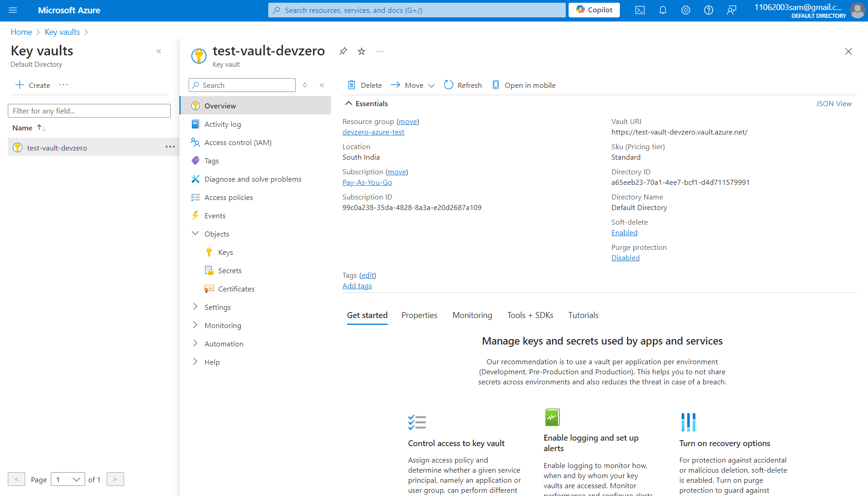Click the Copilot button

pyautogui.click(x=594, y=10)
